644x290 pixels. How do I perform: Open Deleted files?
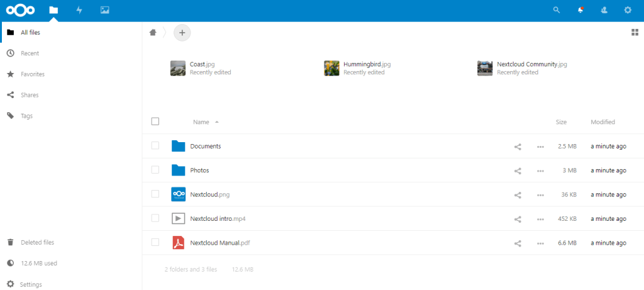37,242
